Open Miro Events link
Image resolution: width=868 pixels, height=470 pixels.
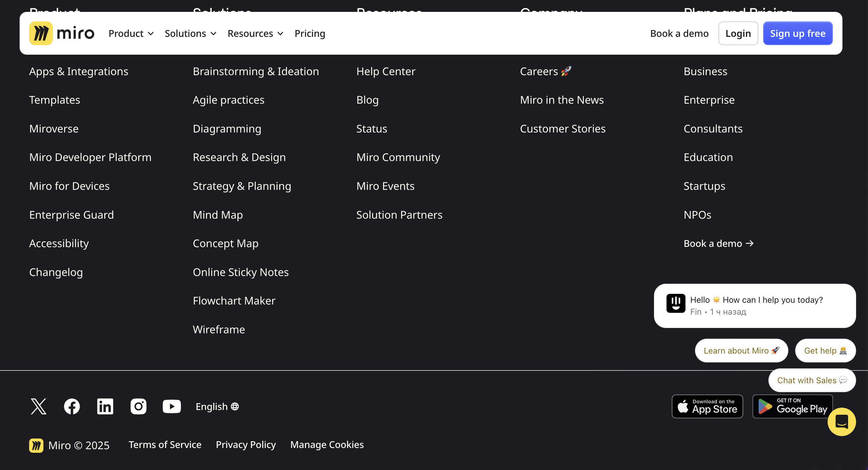click(386, 186)
